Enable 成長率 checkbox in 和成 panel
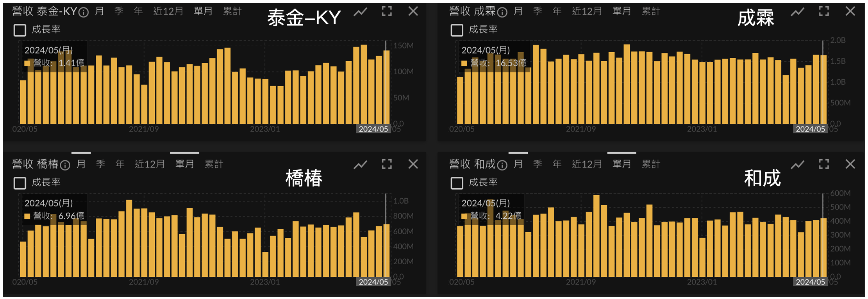The image size is (868, 299). coord(457,183)
